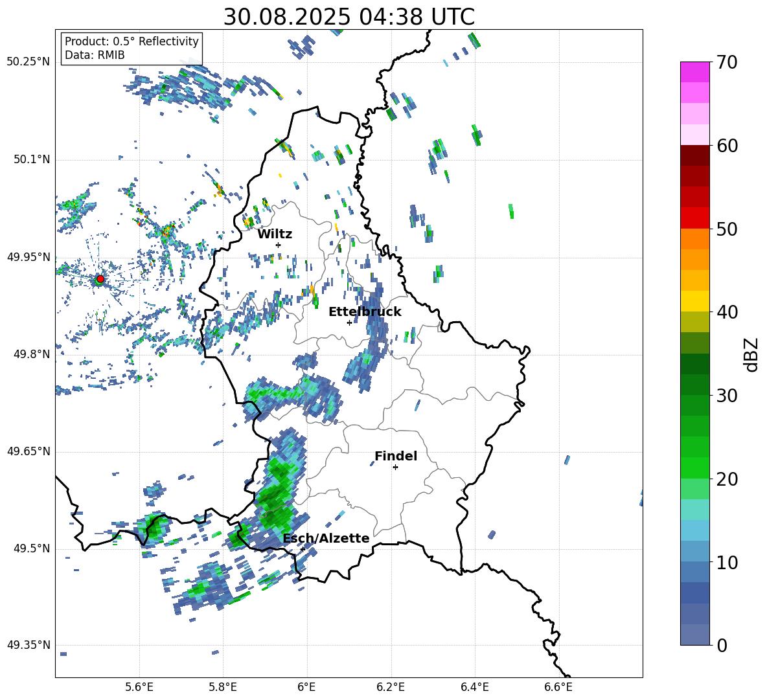Click the 50.25°N latitude label

point(29,62)
